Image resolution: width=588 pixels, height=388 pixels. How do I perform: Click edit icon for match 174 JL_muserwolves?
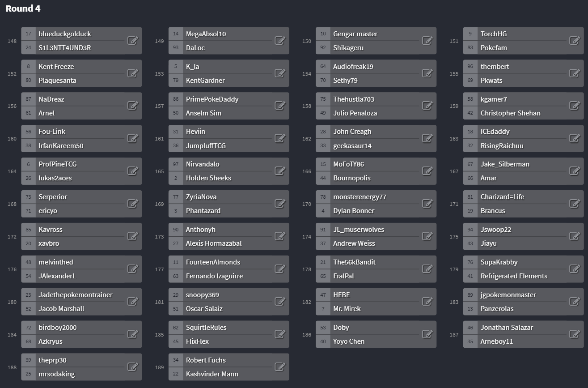[x=427, y=236]
